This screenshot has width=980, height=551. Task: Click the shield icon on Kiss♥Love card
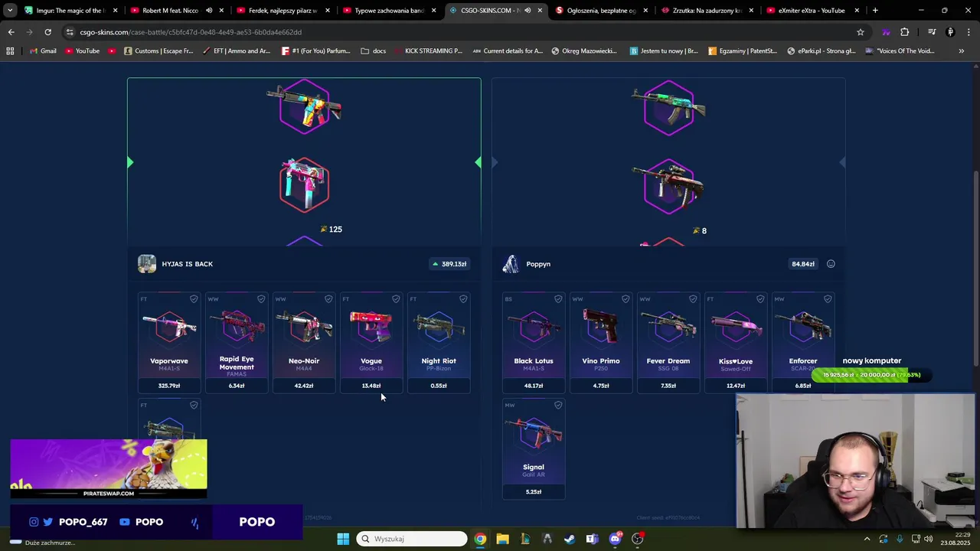[760, 299]
